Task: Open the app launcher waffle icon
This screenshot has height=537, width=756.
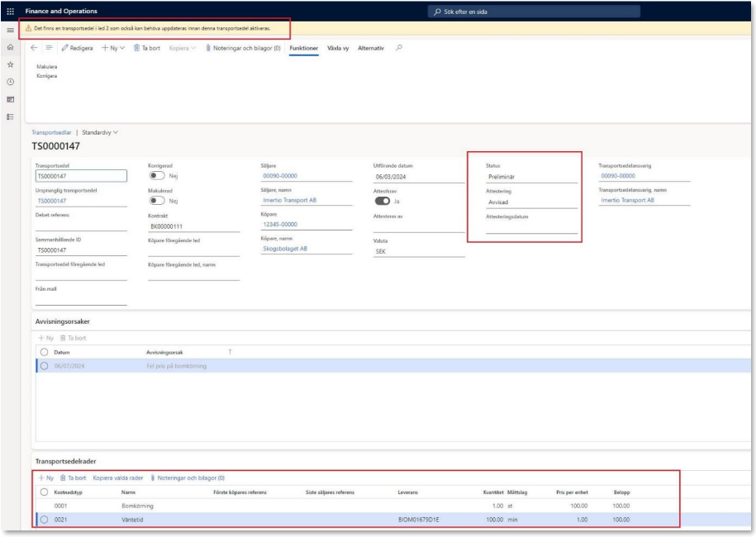Action: [x=10, y=11]
